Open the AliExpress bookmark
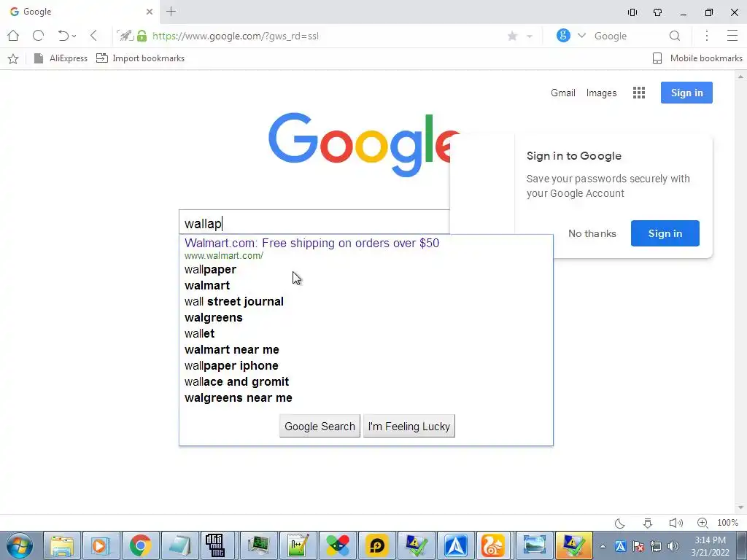 61,58
